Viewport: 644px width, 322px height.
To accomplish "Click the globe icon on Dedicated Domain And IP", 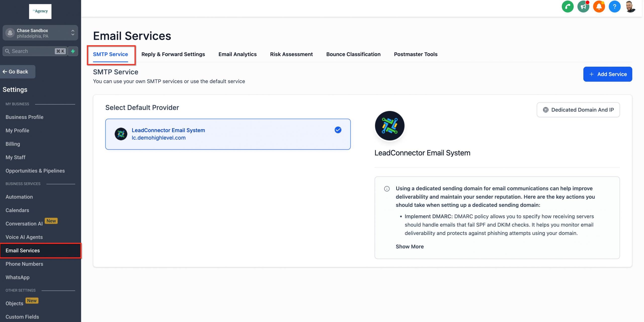I will coord(546,110).
